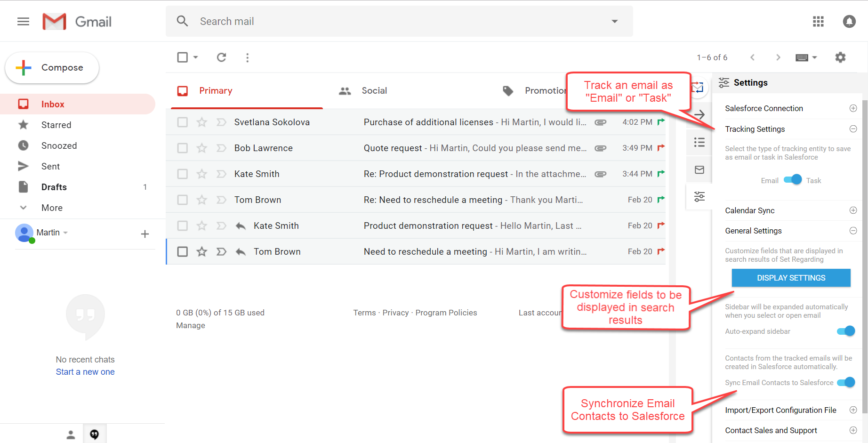This screenshot has width=868, height=443.
Task: Click the settings panel vertical scrollbar
Action: 865,257
